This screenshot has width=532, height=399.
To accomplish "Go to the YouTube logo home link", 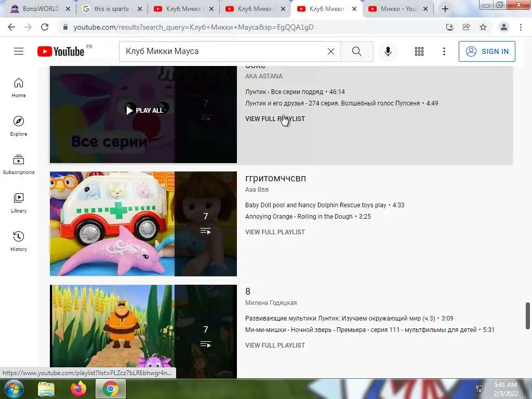I will click(x=61, y=51).
